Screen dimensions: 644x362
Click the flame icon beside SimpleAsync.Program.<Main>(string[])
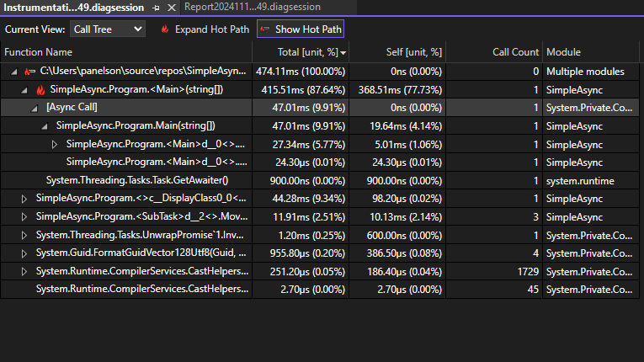[40, 89]
